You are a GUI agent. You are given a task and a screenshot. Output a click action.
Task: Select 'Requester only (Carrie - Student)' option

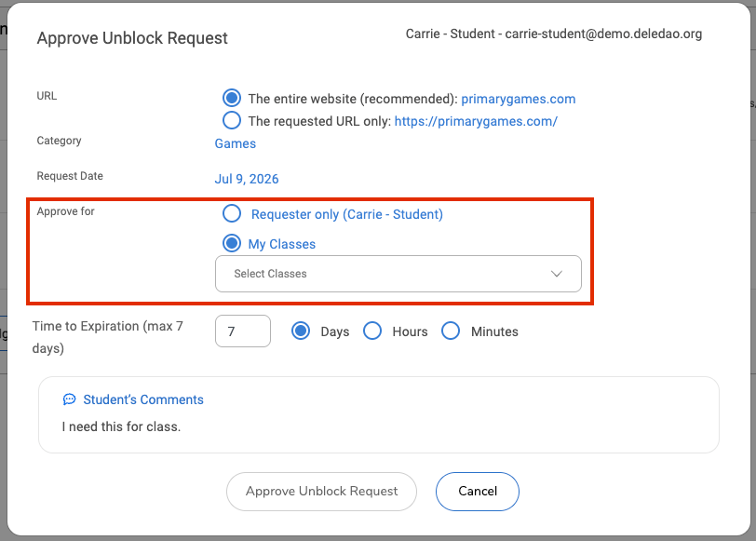point(232,213)
